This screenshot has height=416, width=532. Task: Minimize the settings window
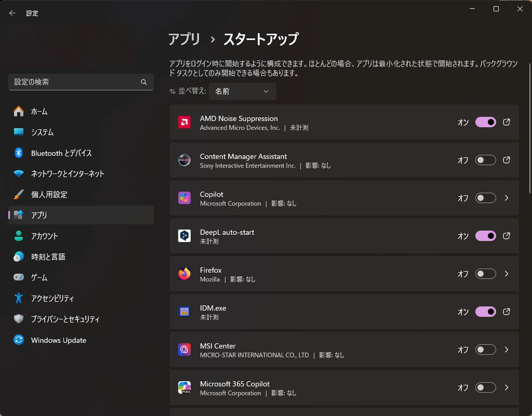pyautogui.click(x=472, y=9)
